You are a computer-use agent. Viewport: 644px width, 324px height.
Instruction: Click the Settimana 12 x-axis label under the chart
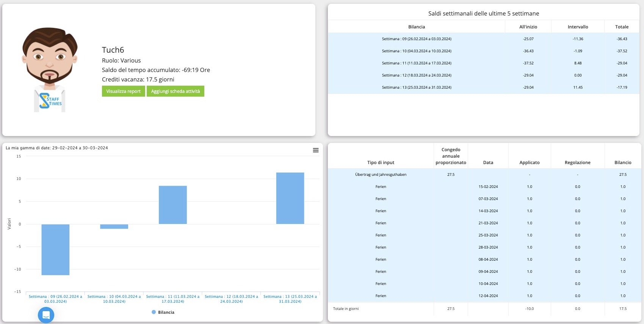(231, 299)
